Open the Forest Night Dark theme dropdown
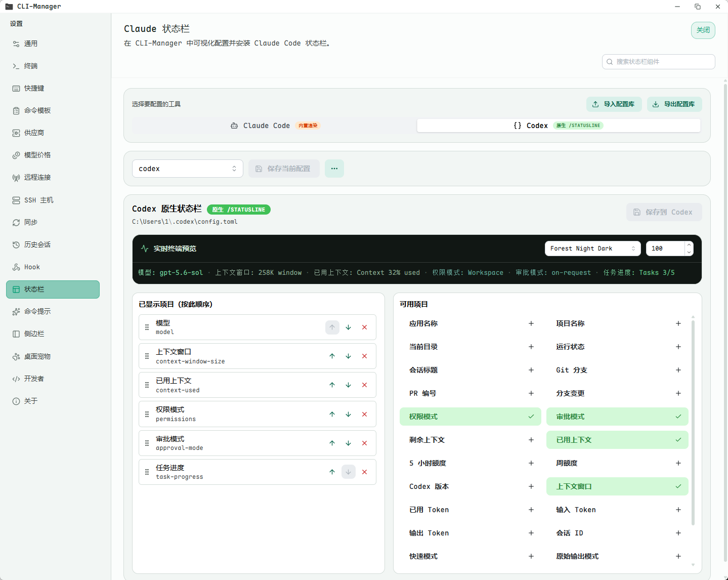The image size is (728, 580). 593,248
